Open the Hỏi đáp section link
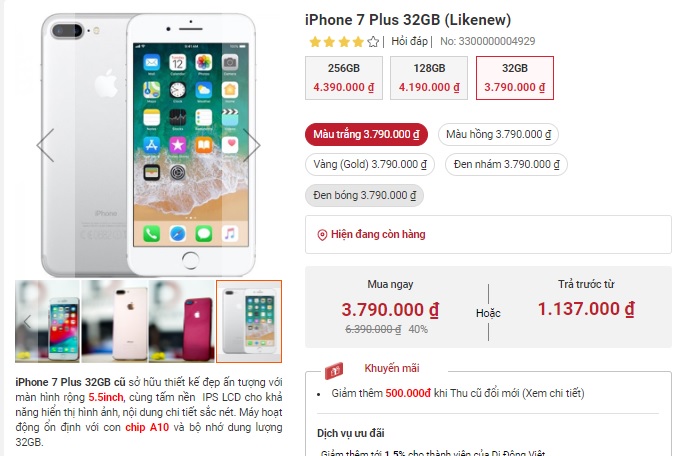 tap(409, 41)
